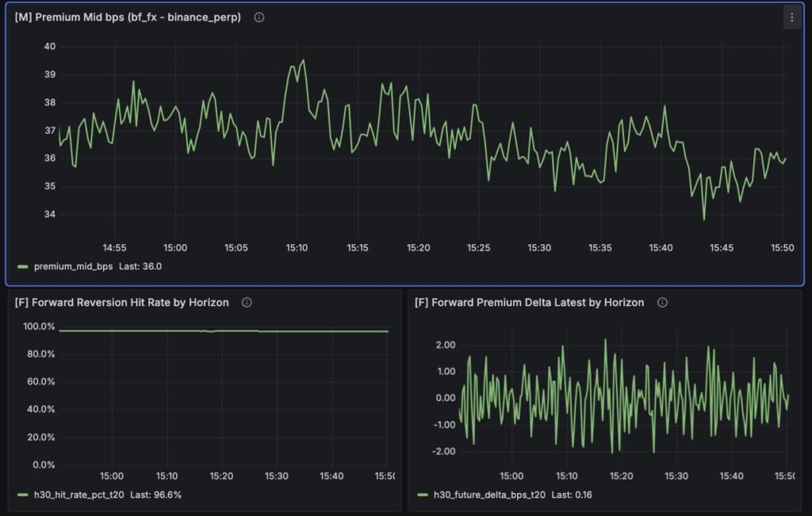Viewport: 812px width, 516px height.
Task: Open the three-dot menu of the Premium Mid panel
Action: pyautogui.click(x=791, y=17)
